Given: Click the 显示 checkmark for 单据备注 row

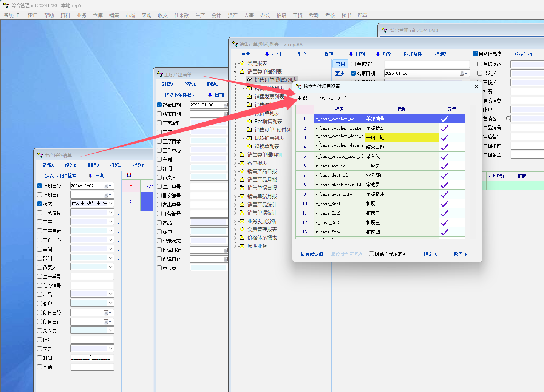Looking at the screenshot, I should (445, 194).
